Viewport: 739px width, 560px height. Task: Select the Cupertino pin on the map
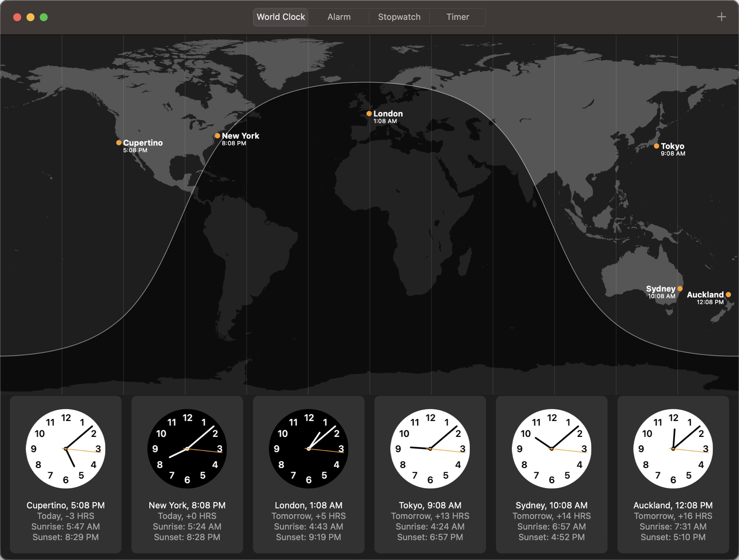(x=119, y=143)
